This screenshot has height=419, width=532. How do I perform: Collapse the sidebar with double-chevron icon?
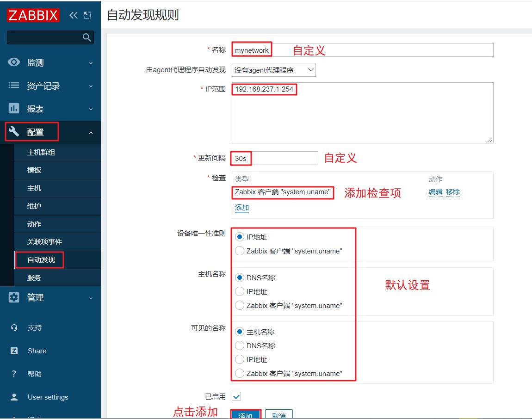pyautogui.click(x=73, y=15)
